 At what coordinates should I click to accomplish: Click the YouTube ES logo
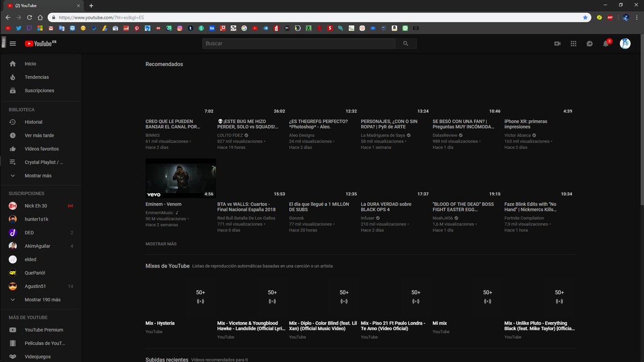40,43
